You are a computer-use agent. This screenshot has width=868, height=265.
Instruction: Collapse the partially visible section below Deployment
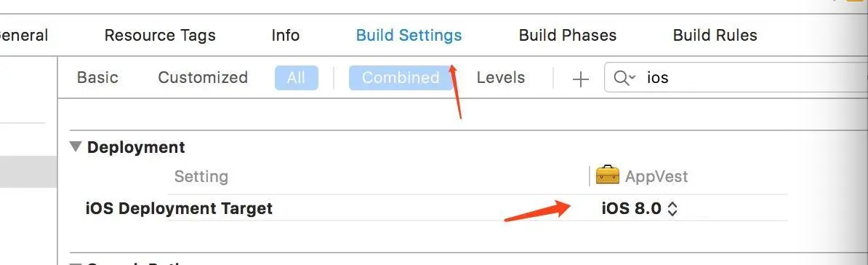coord(75,264)
